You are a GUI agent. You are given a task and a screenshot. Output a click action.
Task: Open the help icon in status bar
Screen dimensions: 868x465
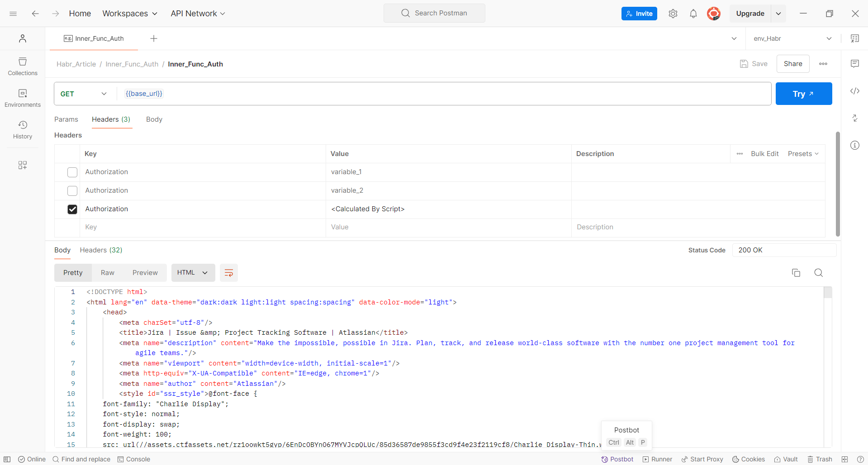[860, 459]
